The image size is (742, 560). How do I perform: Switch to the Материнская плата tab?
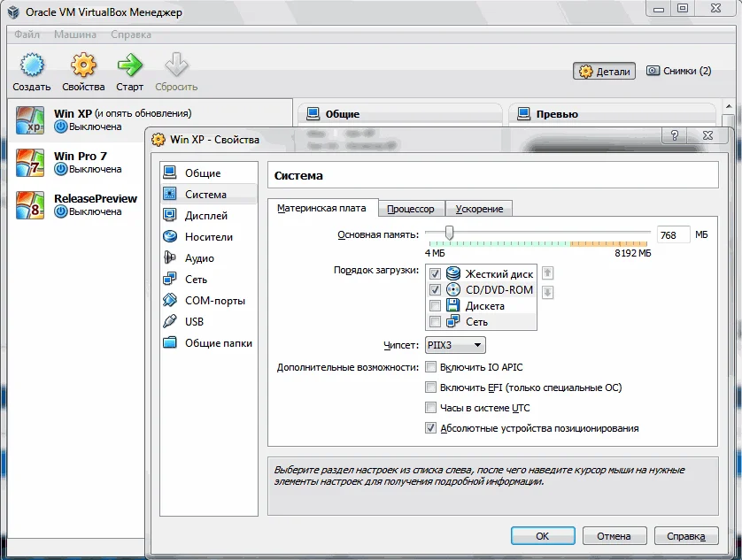coord(321,208)
